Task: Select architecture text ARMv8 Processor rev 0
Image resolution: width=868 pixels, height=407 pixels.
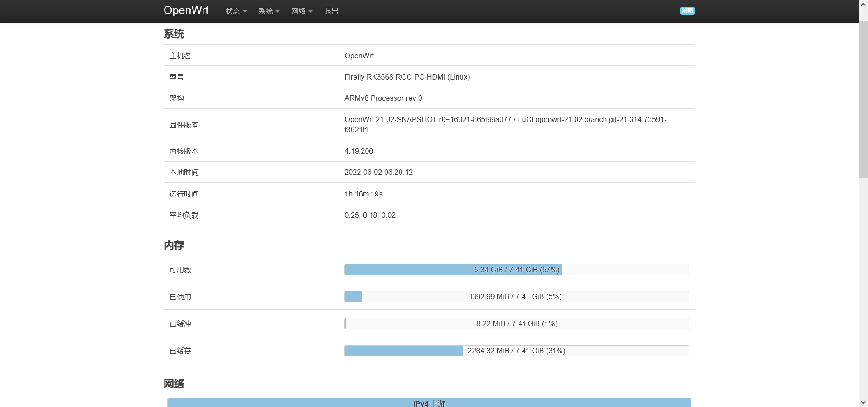Action: tap(383, 98)
